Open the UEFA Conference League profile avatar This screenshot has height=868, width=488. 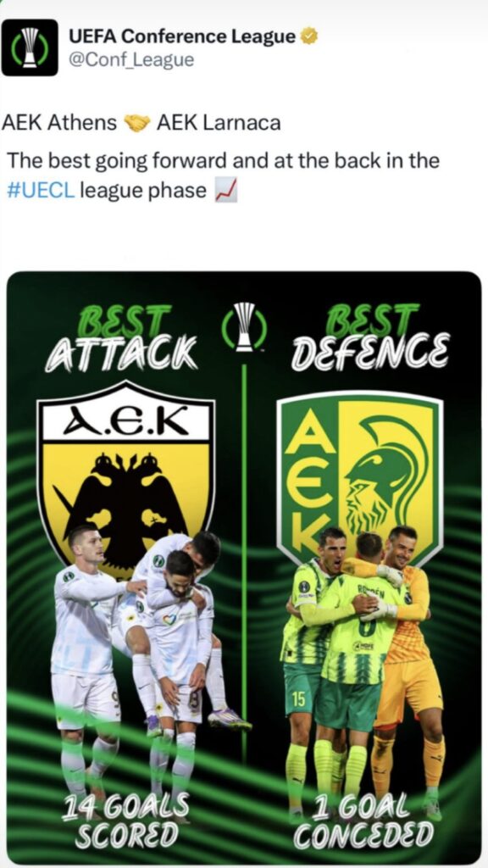click(30, 47)
